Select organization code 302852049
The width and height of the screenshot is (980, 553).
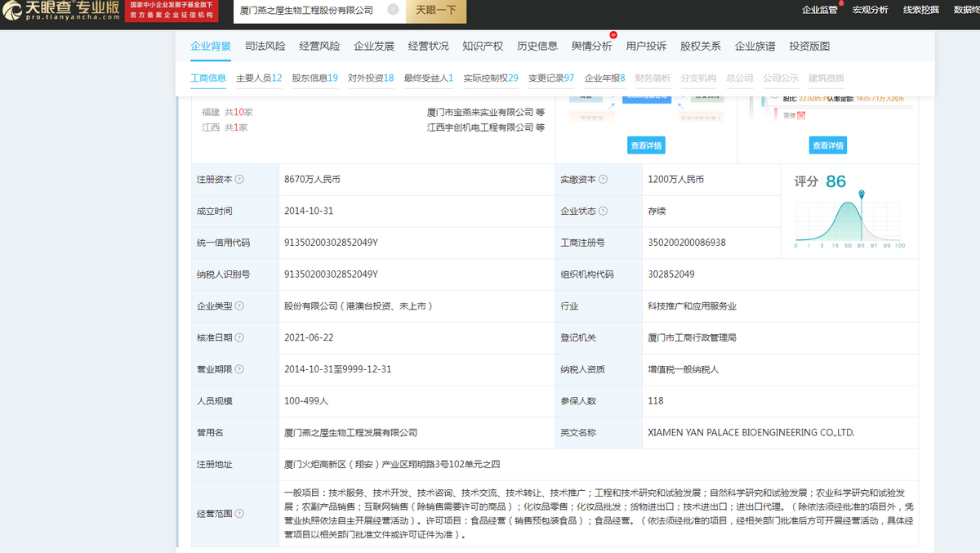pyautogui.click(x=671, y=274)
